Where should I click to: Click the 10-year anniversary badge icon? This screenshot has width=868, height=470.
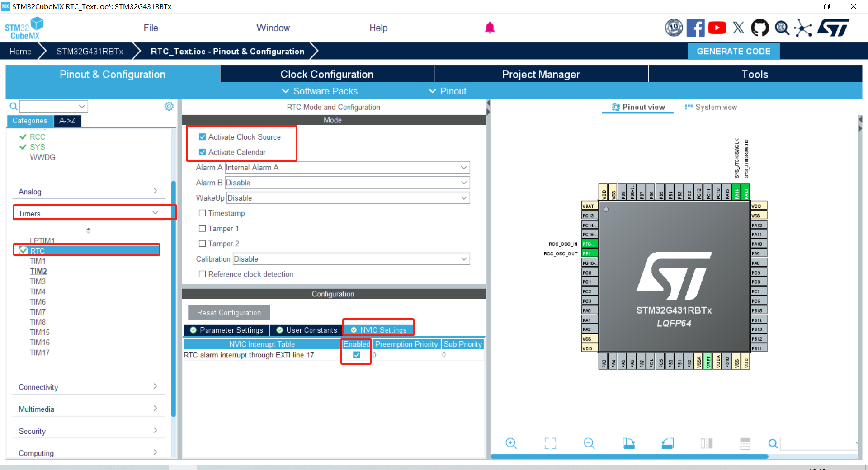click(x=674, y=28)
